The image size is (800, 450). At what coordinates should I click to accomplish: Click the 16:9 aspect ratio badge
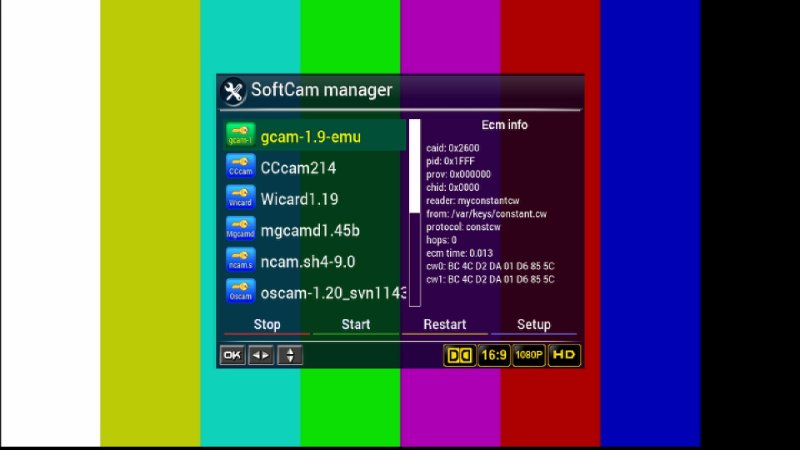click(493, 355)
